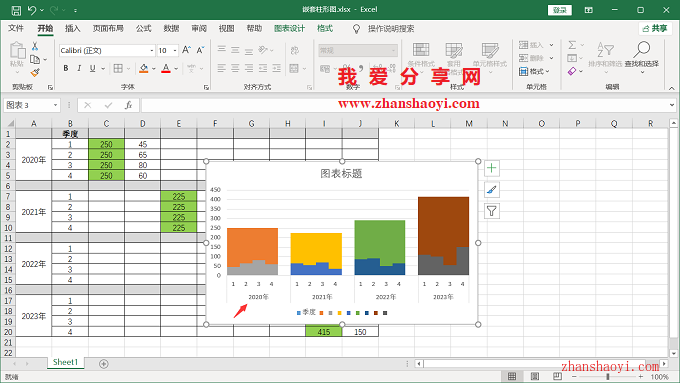
Task: Click the Paste clipboard icon
Action: 17,51
